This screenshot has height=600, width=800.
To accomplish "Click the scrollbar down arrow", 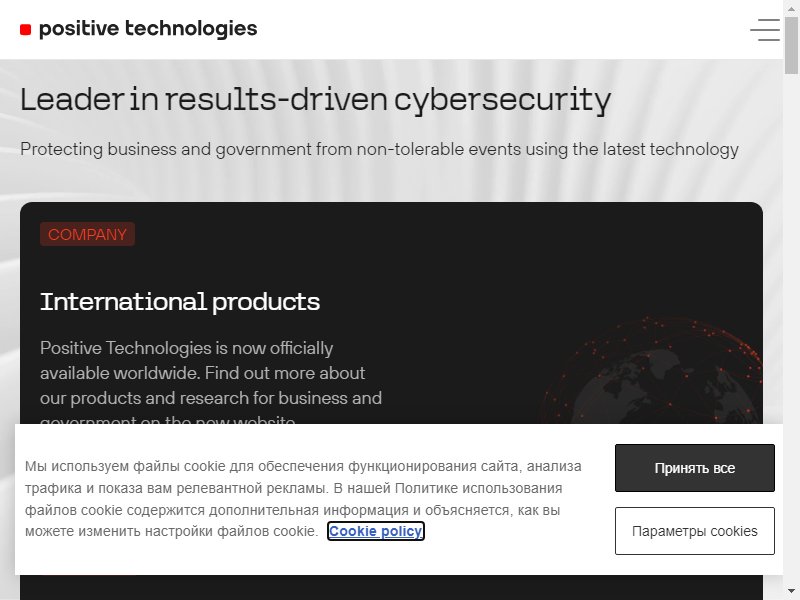I will (x=791, y=592).
